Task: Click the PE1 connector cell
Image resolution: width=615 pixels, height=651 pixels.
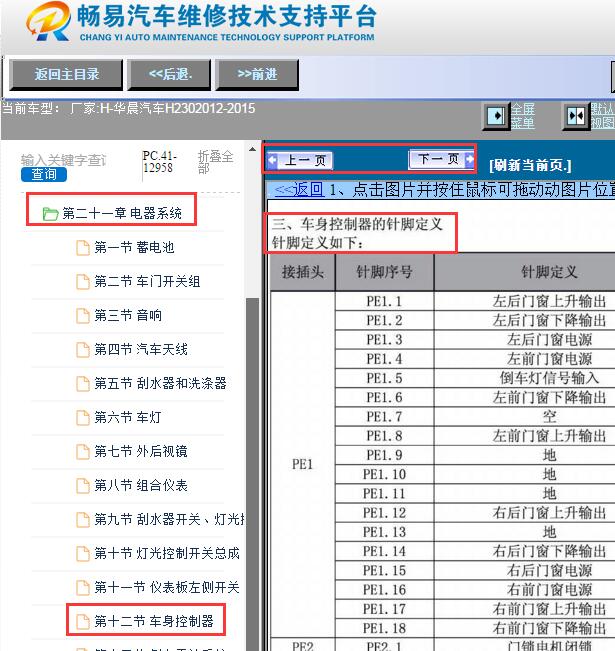Action: click(x=303, y=465)
